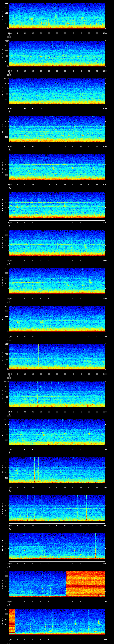Select the 31:00 end time label
This screenshot has width=114, height=644.
(105, 639)
